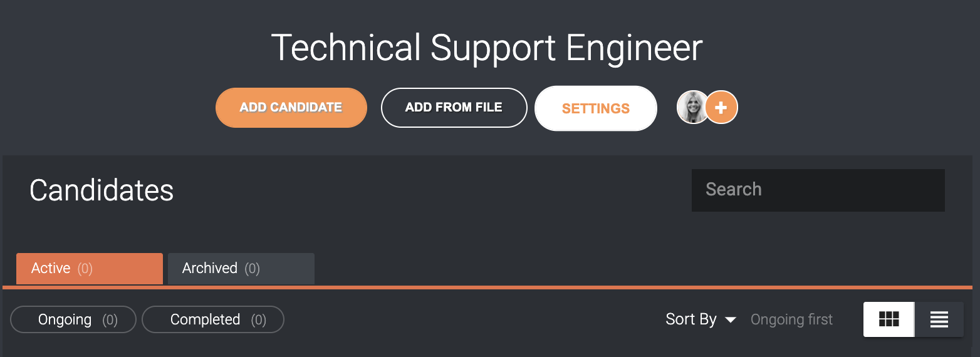
Task: Switch to grid view layout
Action: pyautogui.click(x=889, y=319)
